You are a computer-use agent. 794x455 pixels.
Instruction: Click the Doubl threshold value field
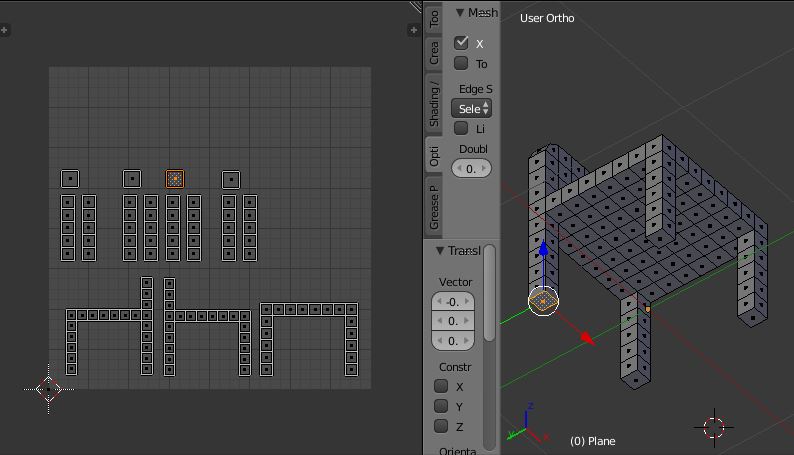click(471, 169)
